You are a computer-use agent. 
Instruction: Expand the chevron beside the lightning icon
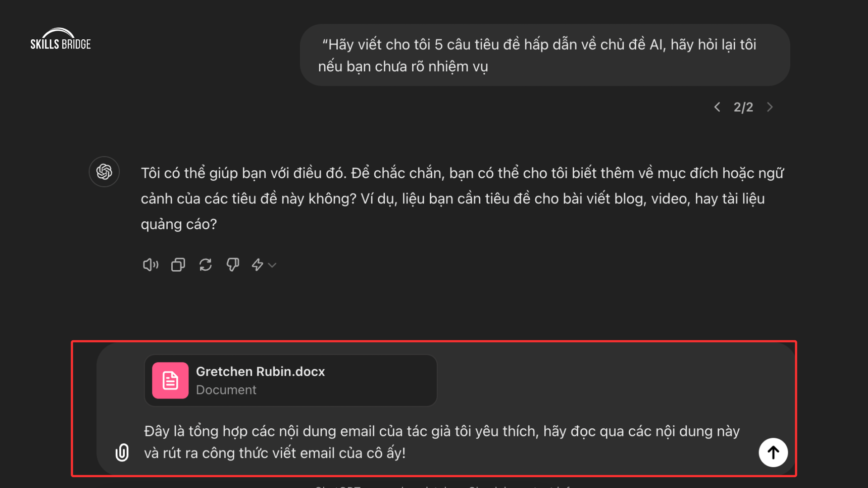272,265
